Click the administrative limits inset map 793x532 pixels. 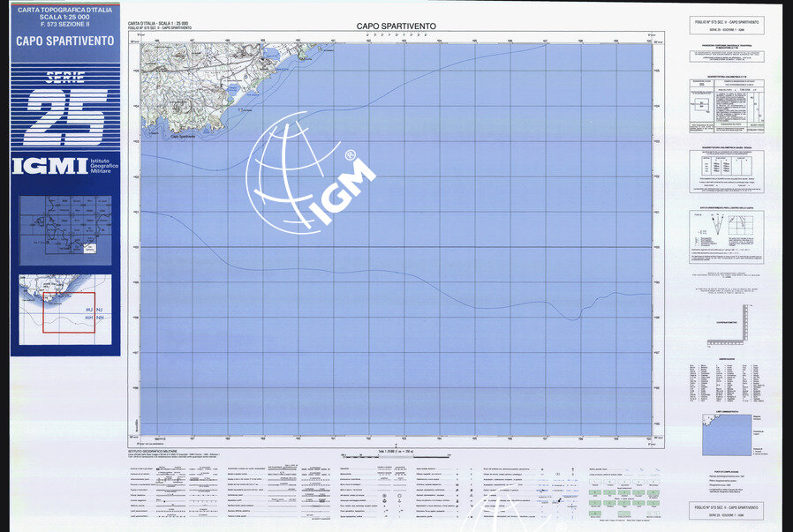tap(721, 434)
